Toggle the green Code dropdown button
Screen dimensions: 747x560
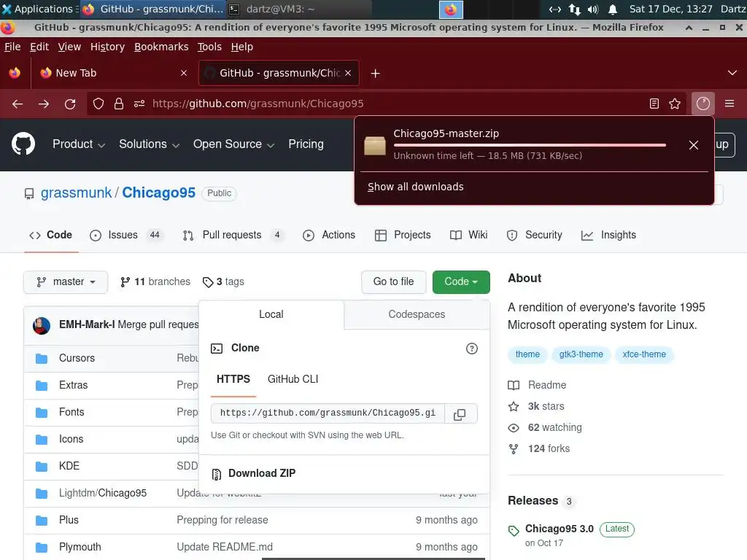point(461,282)
